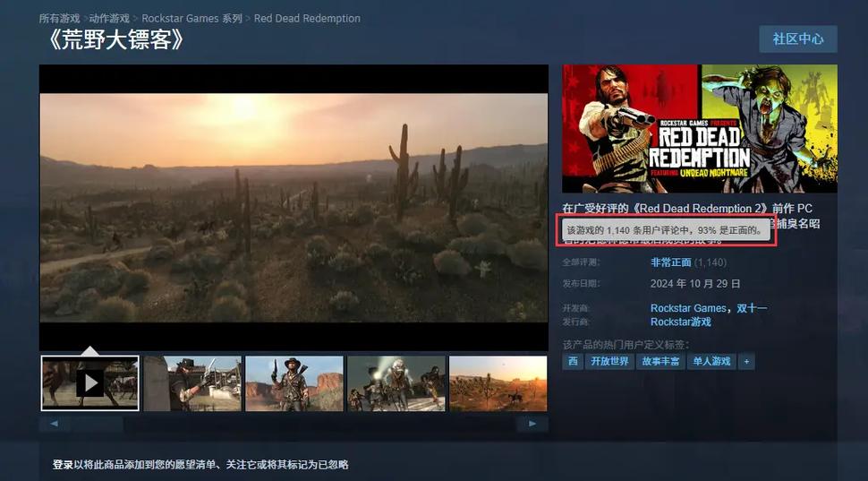The width and height of the screenshot is (868, 481).
Task: Click the Red Dead Redemption header image
Action: tap(699, 129)
